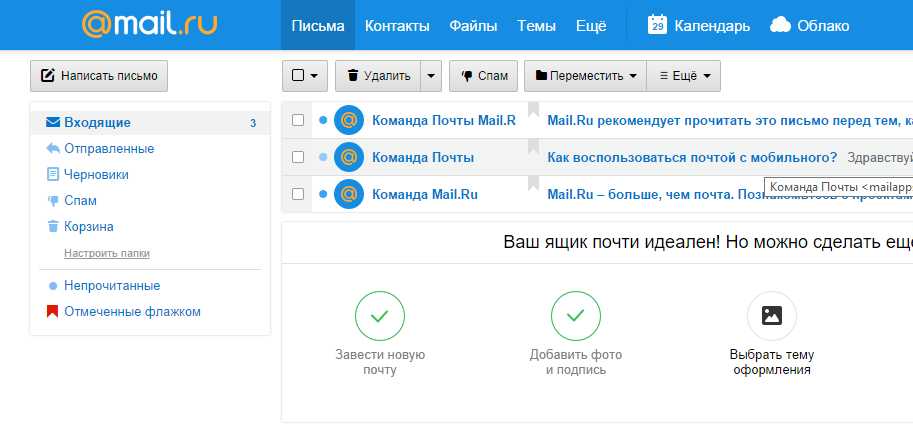The height and width of the screenshot is (429, 913).
Task: Click sender avatar of Команда Mail.Ru
Action: [x=349, y=194]
